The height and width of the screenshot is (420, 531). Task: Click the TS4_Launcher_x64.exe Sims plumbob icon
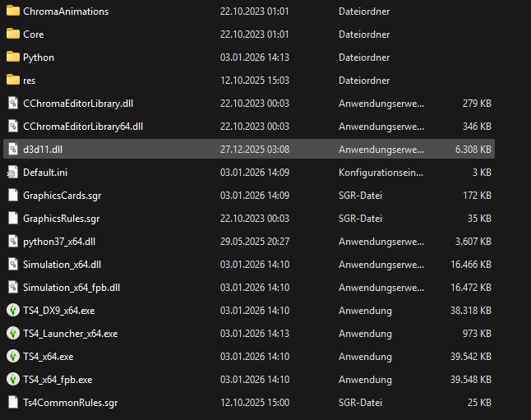(x=13, y=334)
